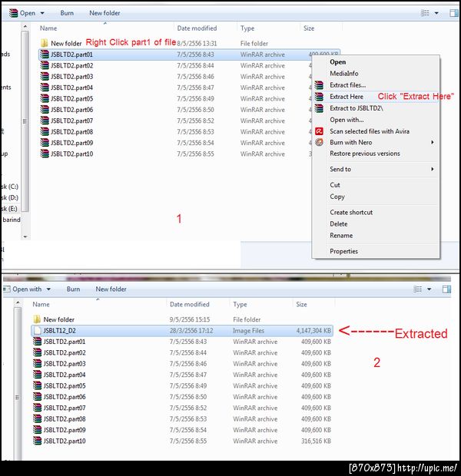The width and height of the screenshot is (461, 476).
Task: Choose MediaInfo from the context menu
Action: click(344, 74)
